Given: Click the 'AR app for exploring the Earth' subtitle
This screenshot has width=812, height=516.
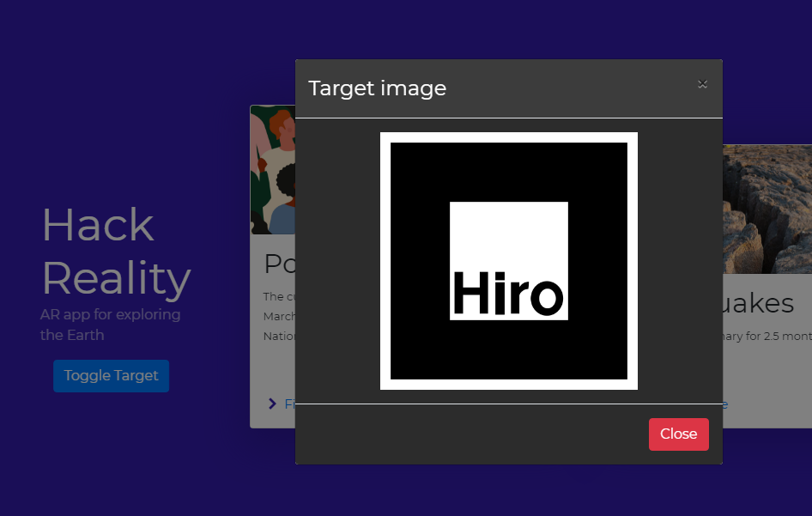Looking at the screenshot, I should pos(111,325).
